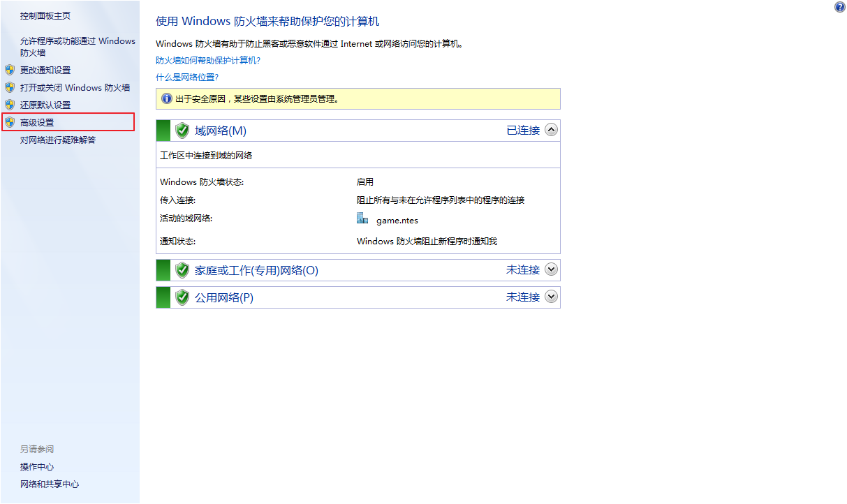Image resolution: width=847 pixels, height=504 pixels.
Task: Click the game.ntes network icon
Action: coord(362,219)
